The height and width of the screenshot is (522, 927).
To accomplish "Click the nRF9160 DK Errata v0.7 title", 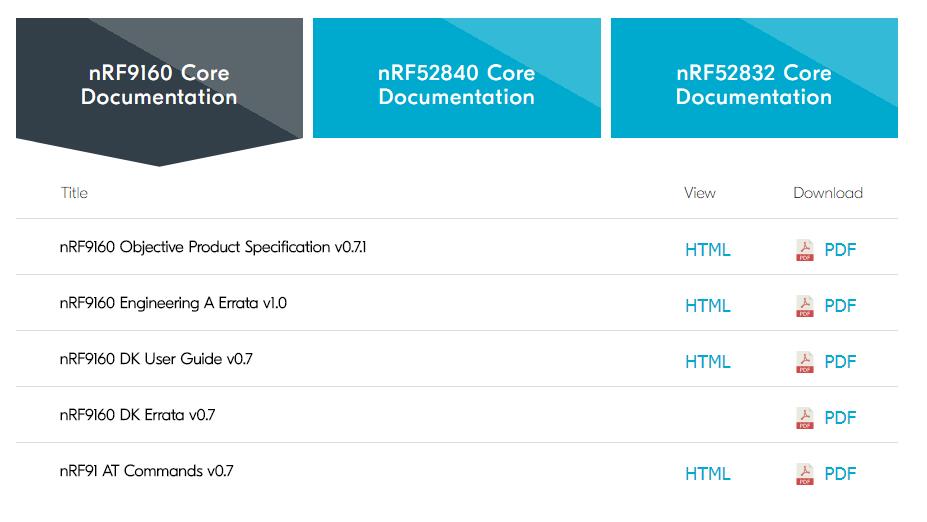I will [x=137, y=415].
